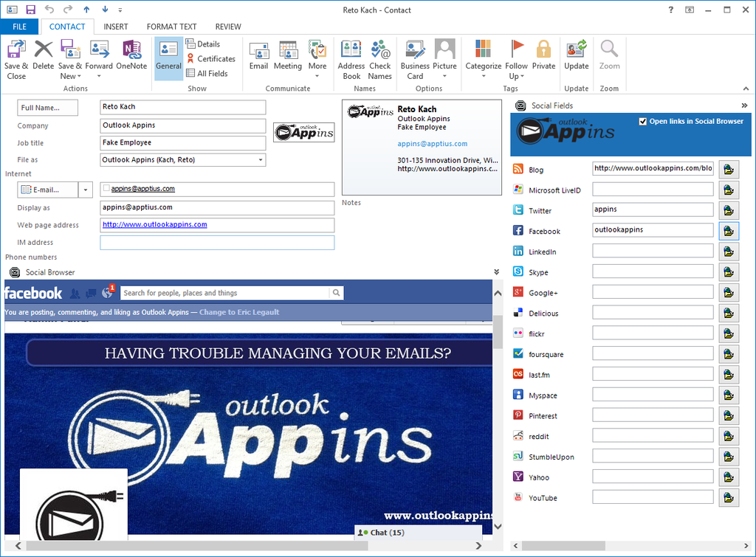Open E-mail type dropdown arrow
The image size is (756, 557).
tap(86, 190)
